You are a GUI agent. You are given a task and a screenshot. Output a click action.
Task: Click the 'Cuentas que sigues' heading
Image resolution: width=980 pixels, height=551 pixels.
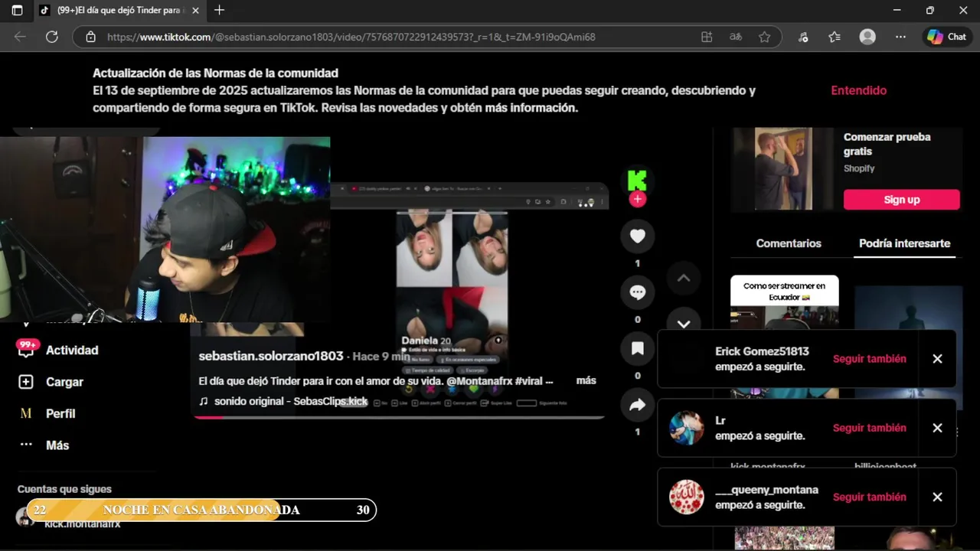click(64, 489)
